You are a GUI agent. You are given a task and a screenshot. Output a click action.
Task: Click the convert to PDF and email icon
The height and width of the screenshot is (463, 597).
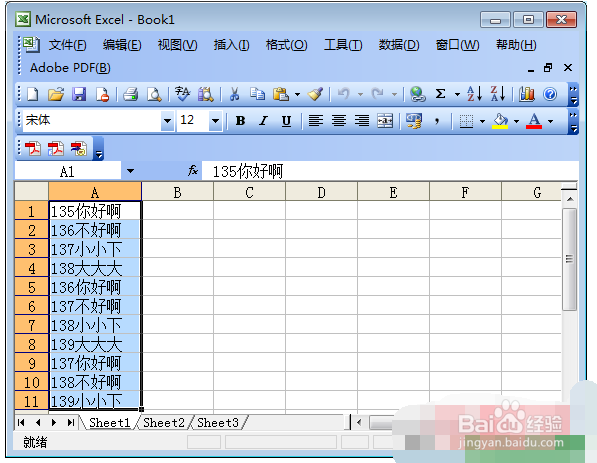55,148
